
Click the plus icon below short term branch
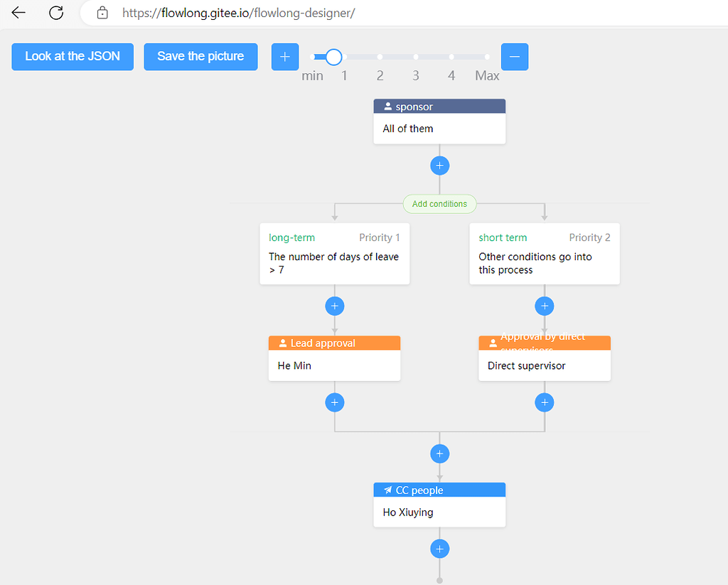tap(544, 306)
